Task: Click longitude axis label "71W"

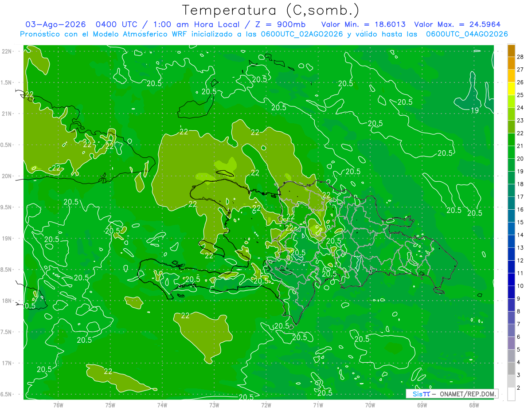Action: (x=318, y=405)
